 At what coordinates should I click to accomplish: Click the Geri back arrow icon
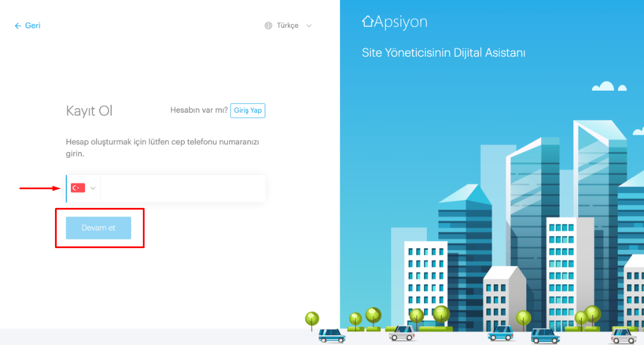pyautogui.click(x=18, y=26)
